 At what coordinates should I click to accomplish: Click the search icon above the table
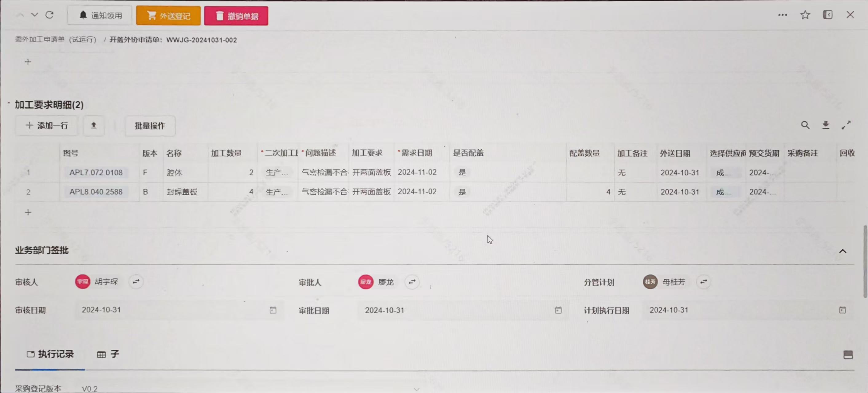click(805, 125)
